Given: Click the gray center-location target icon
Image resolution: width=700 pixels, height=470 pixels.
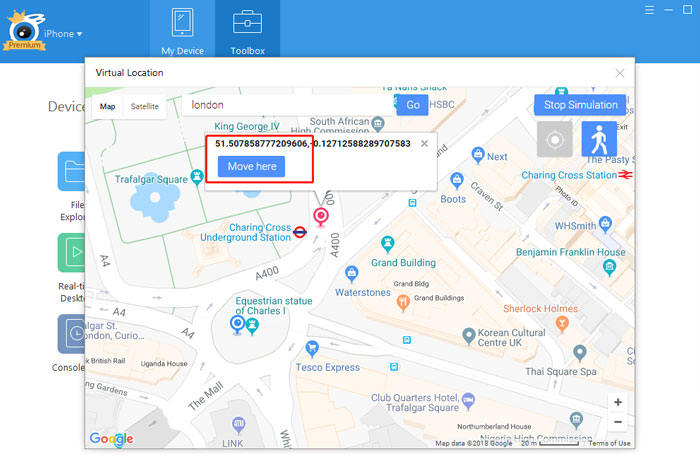Looking at the screenshot, I should pos(554,140).
